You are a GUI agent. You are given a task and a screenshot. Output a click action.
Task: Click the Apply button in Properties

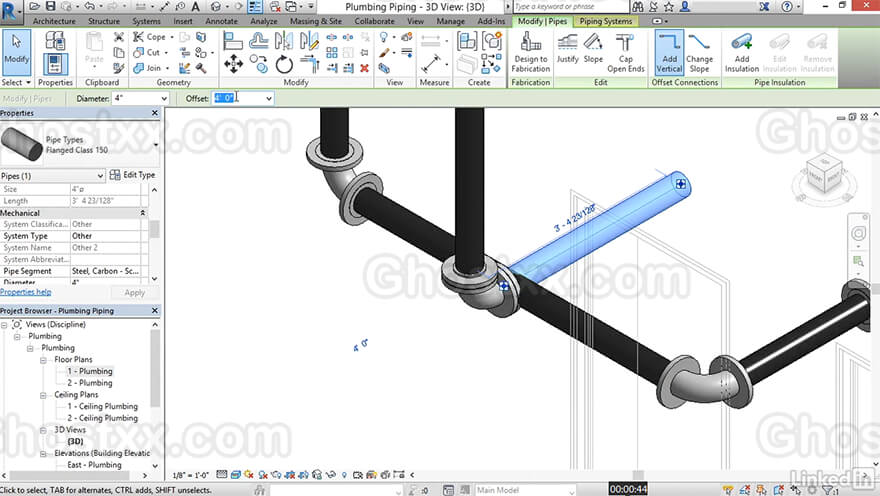coord(135,293)
